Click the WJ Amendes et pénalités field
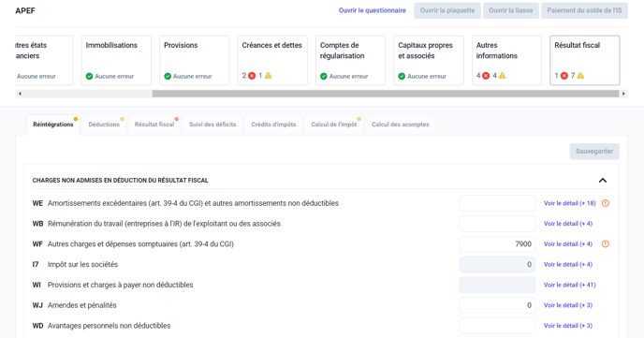The image size is (644, 338). (497, 305)
